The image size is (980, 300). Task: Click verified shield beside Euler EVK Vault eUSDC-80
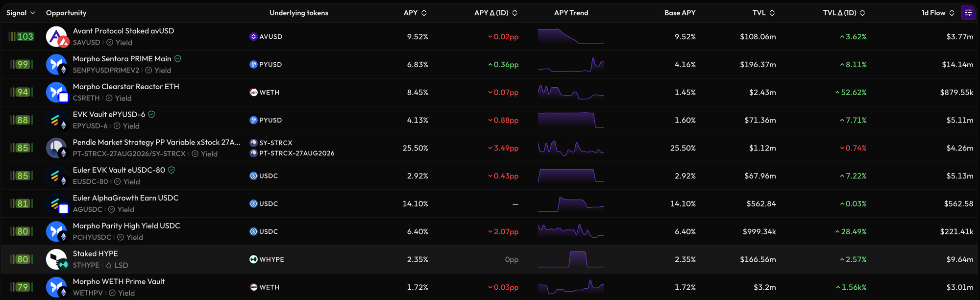tap(171, 170)
